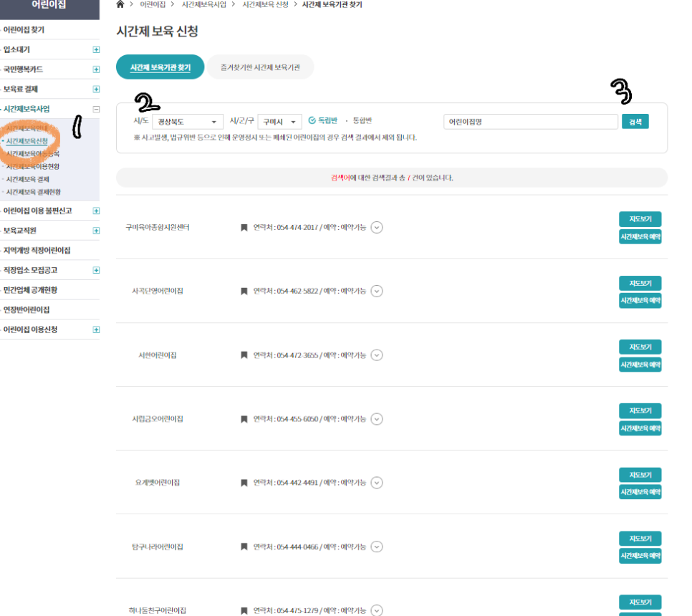Expand details for 요게벳어린이집
This screenshot has height=616, width=692.
[377, 483]
